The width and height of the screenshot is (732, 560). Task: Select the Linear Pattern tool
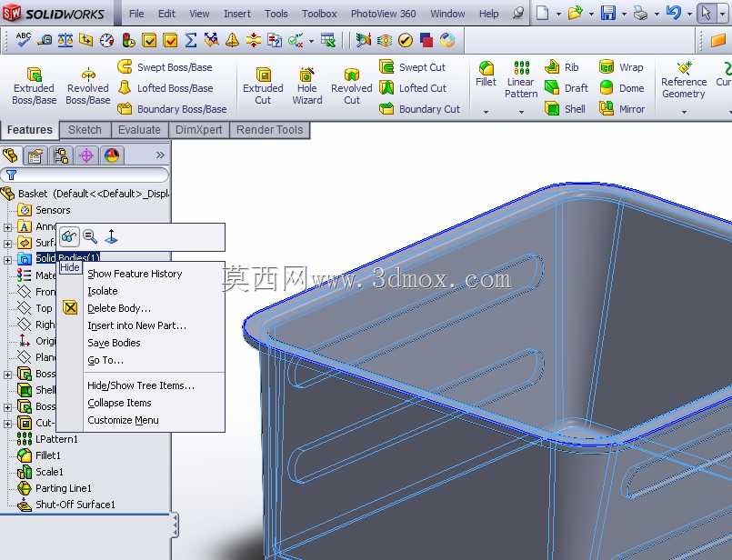click(x=521, y=80)
